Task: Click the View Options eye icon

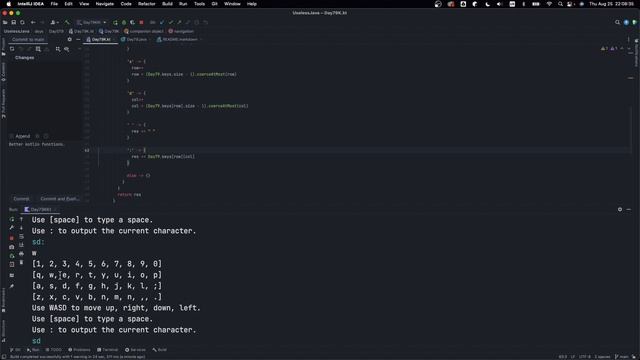Action: click(67, 49)
